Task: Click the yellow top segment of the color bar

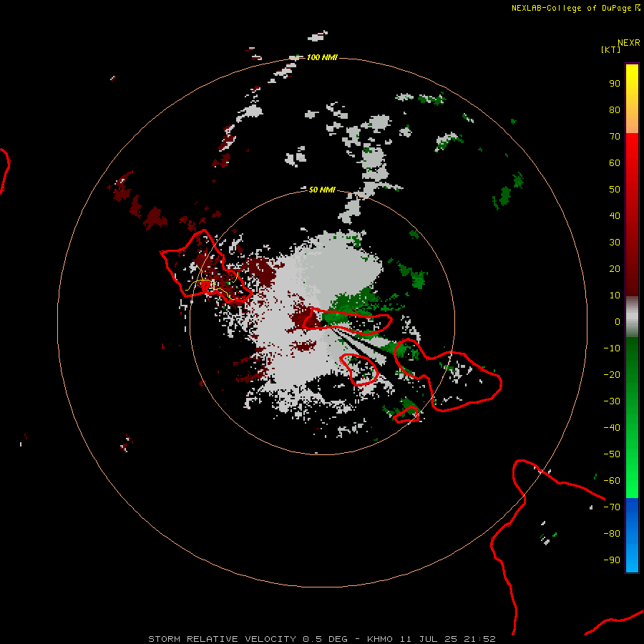Action: 632,99
